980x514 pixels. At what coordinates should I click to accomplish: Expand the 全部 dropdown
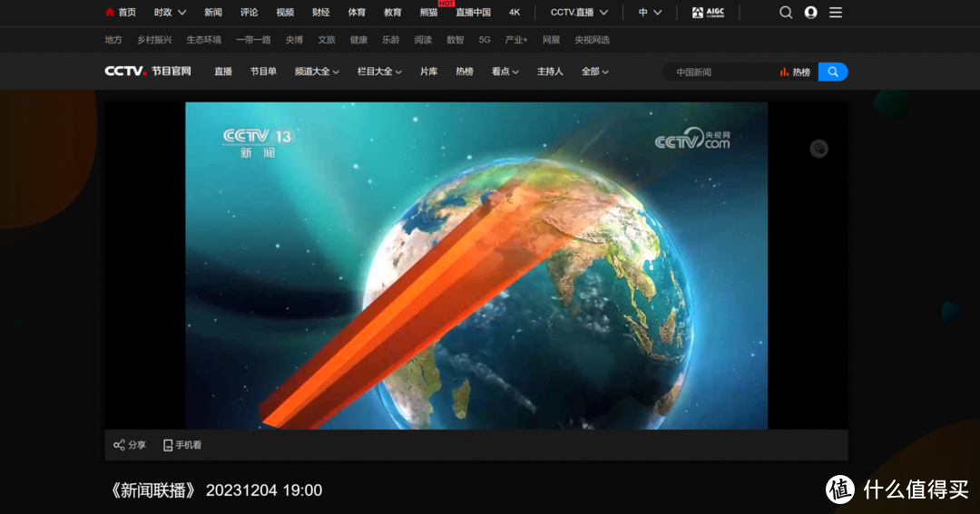click(595, 72)
